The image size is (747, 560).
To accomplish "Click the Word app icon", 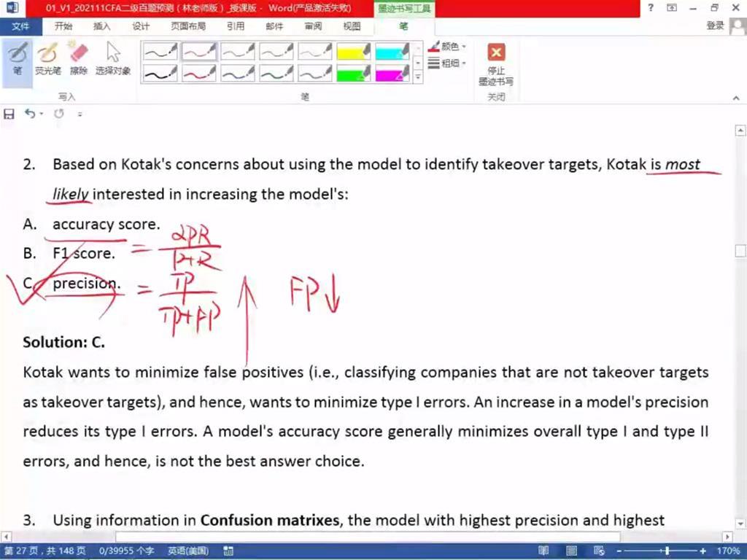I will 12,8.
